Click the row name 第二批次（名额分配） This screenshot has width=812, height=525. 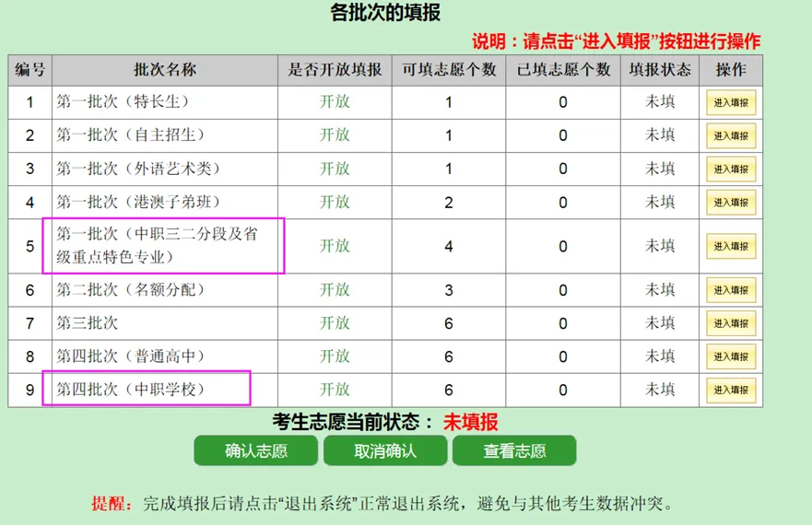click(131, 289)
